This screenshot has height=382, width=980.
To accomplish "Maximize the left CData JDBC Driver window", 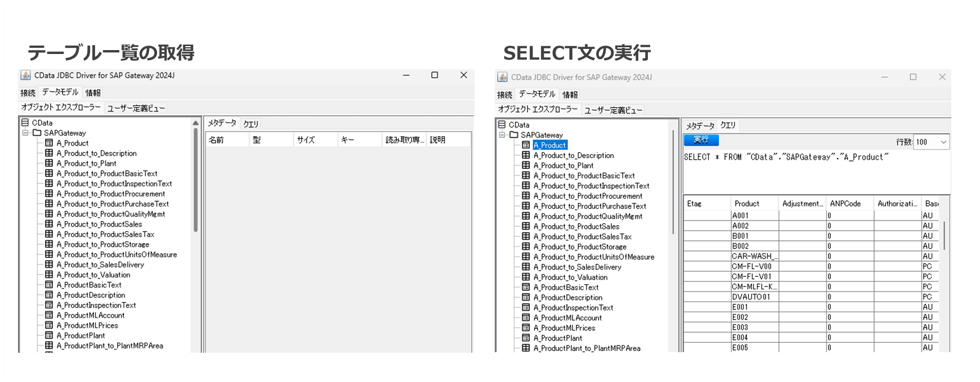I will pyautogui.click(x=435, y=75).
